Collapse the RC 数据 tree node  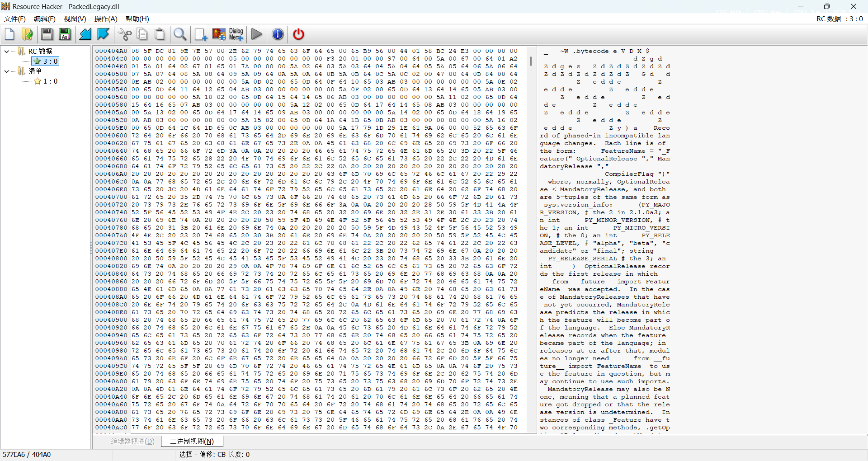pos(7,52)
